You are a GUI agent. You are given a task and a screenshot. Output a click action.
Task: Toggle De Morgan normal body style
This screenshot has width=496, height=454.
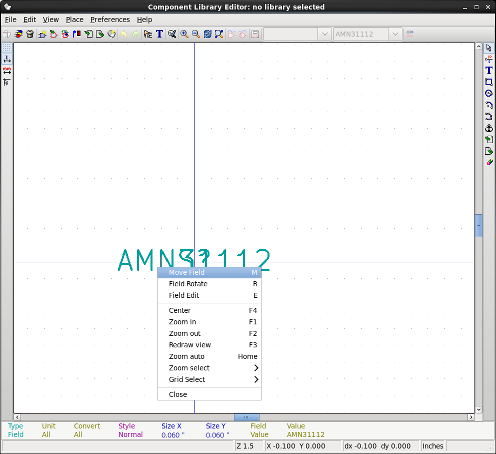(231, 34)
